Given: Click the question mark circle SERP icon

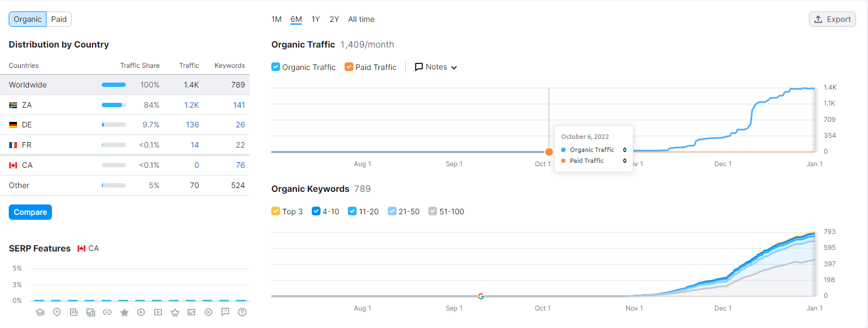Looking at the screenshot, I should [242, 312].
